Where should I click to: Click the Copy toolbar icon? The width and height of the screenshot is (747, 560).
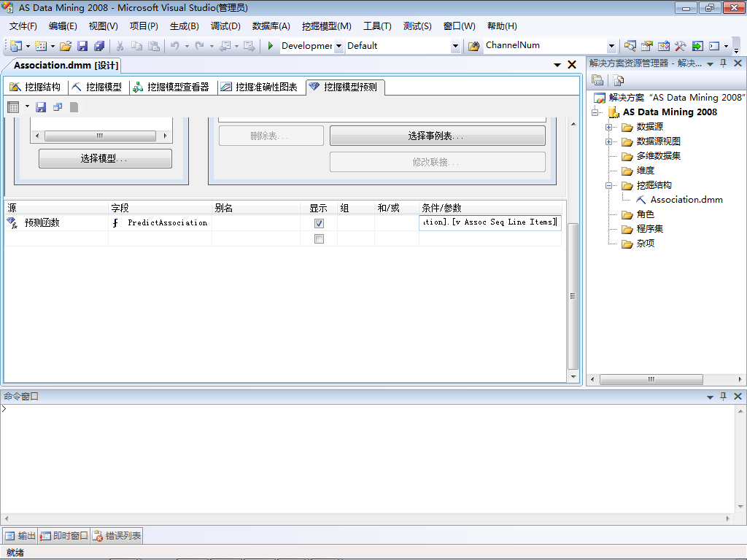point(136,46)
